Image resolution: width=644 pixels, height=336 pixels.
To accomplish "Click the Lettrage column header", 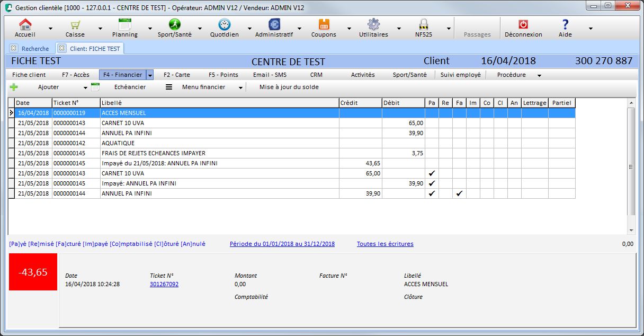I will click(x=534, y=103).
